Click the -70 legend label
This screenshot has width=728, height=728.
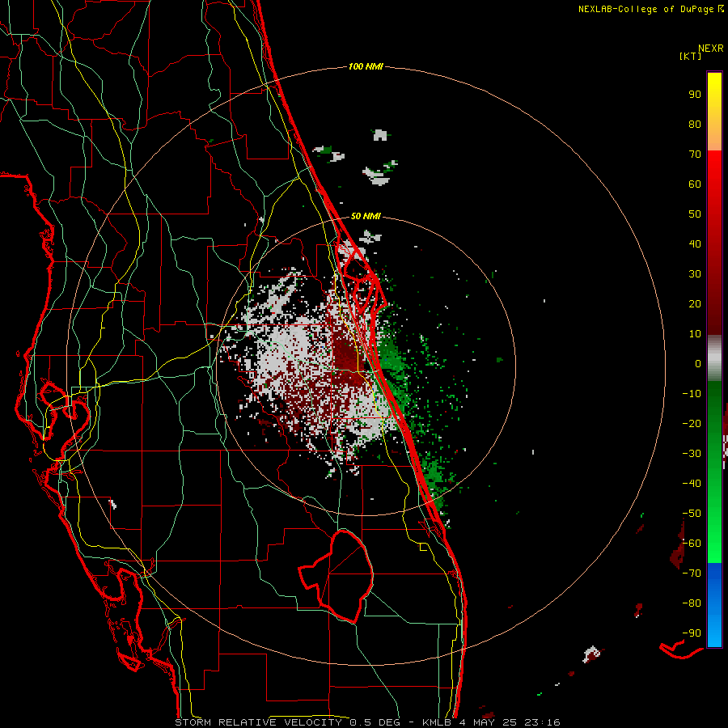[692, 574]
